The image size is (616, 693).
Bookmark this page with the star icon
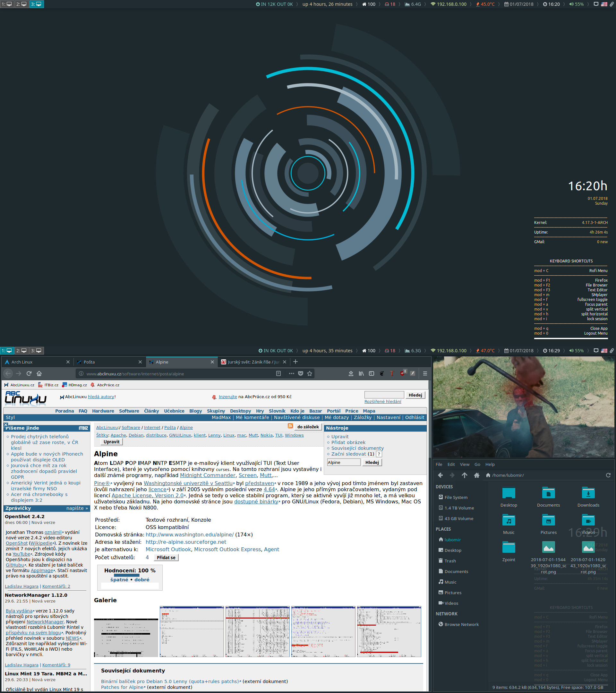coord(310,373)
